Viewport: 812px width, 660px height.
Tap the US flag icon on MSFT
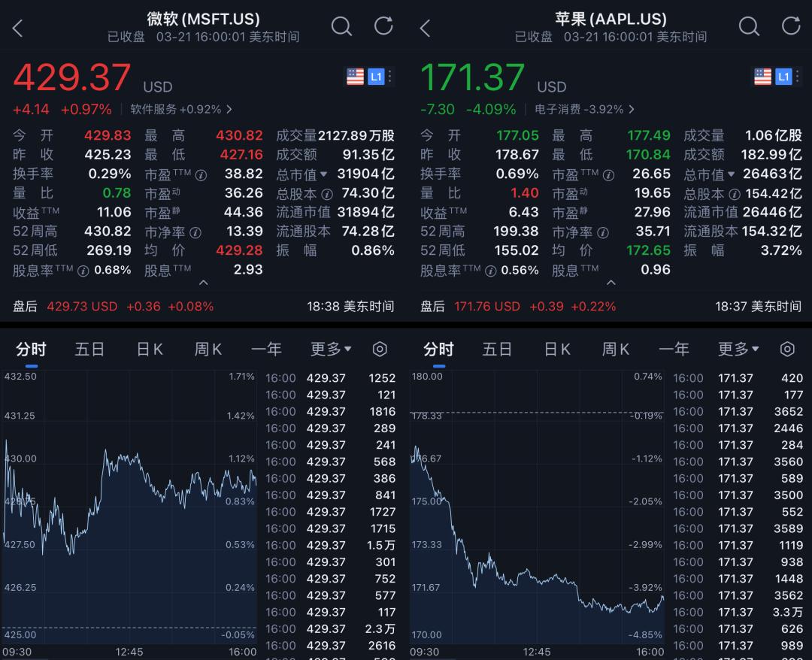pyautogui.click(x=355, y=77)
